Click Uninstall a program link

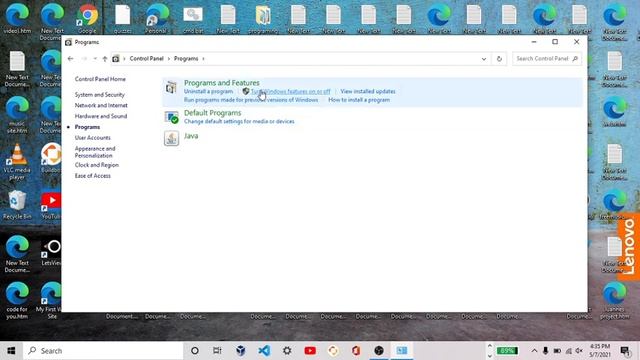[208, 91]
